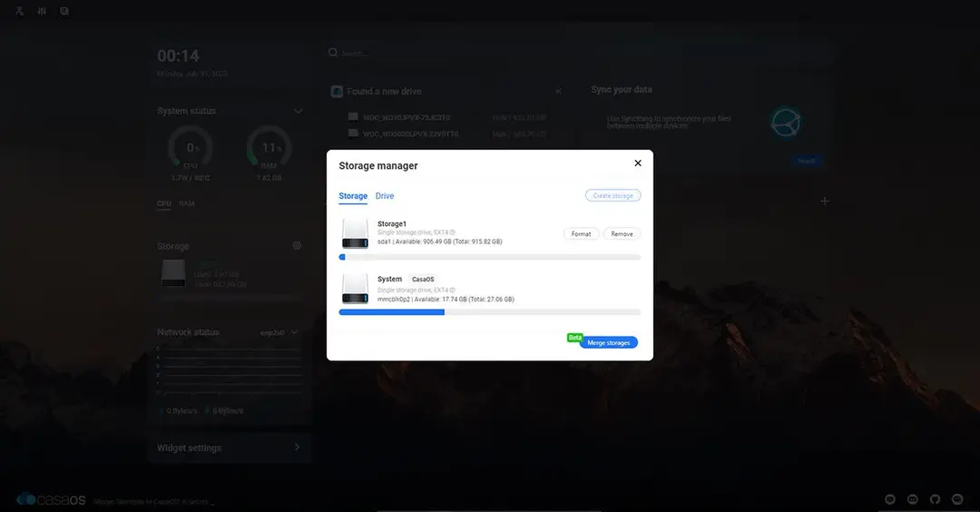Click the CPU usage gauge showing 0%

[x=190, y=148]
